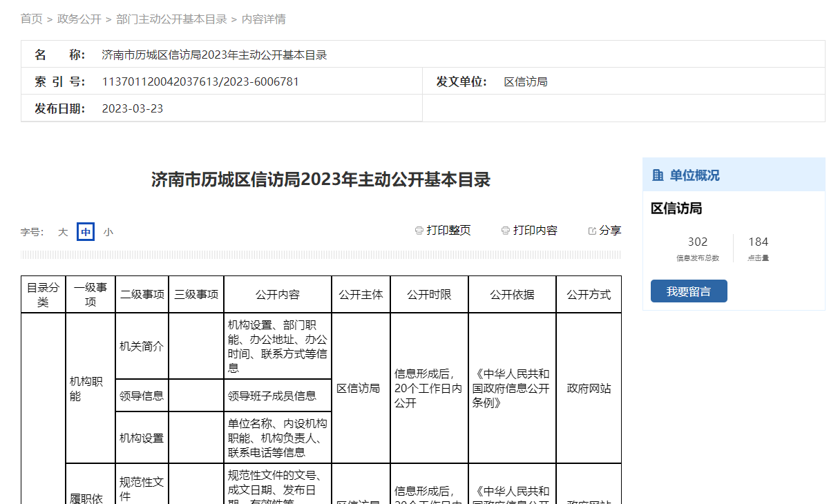829x504 pixels.
Task: Click the bold 区信访局 heading under 单位概况
Action: pyautogui.click(x=676, y=209)
